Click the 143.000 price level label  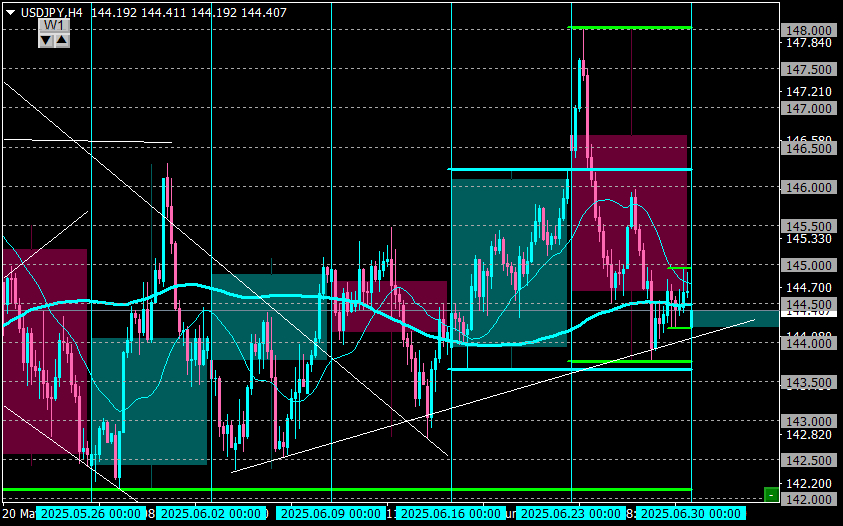coord(809,422)
